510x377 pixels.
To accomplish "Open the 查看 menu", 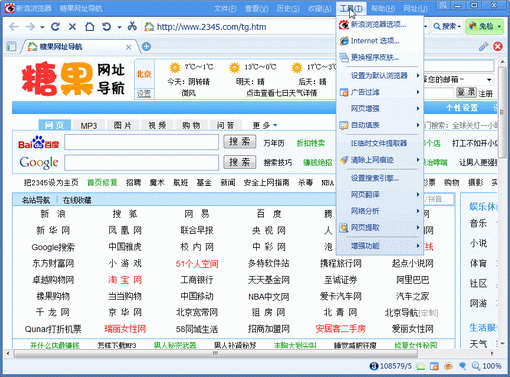I will [256, 8].
